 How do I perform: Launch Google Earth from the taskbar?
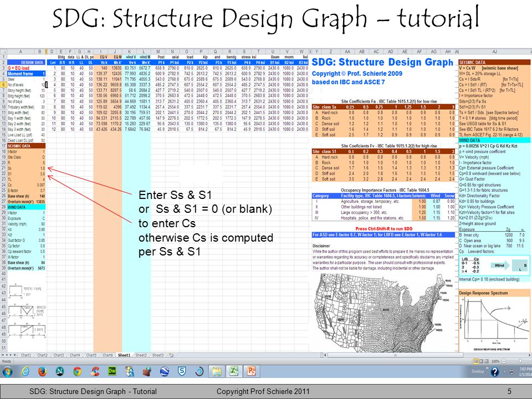[x=165, y=371]
